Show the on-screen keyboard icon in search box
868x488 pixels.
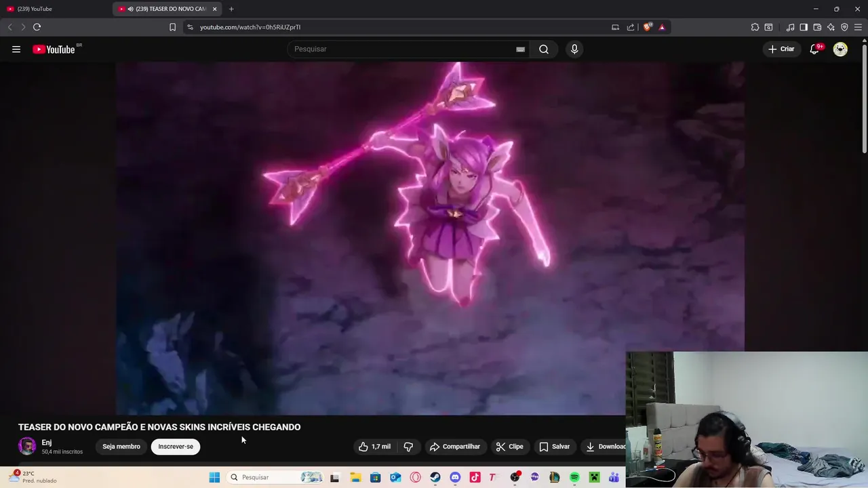point(520,49)
